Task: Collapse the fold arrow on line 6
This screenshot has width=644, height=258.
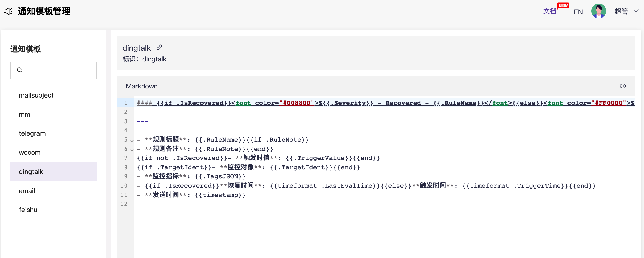Action: 132,150
